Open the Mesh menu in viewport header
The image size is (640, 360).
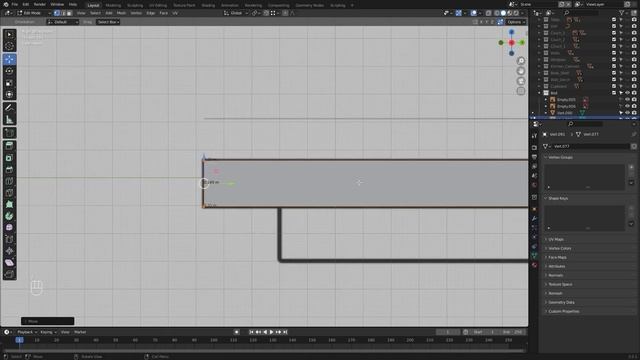click(121, 13)
